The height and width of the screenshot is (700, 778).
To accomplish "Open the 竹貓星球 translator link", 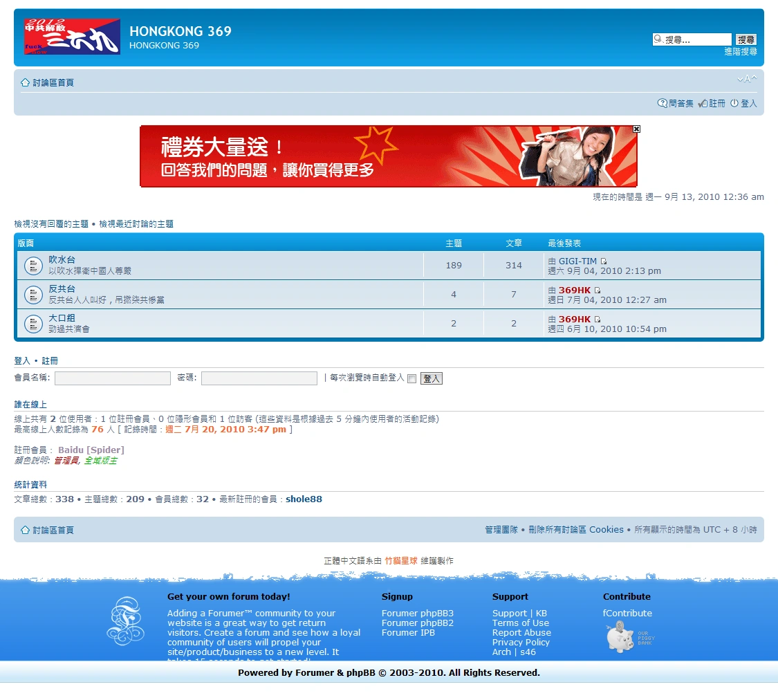I will pyautogui.click(x=401, y=560).
